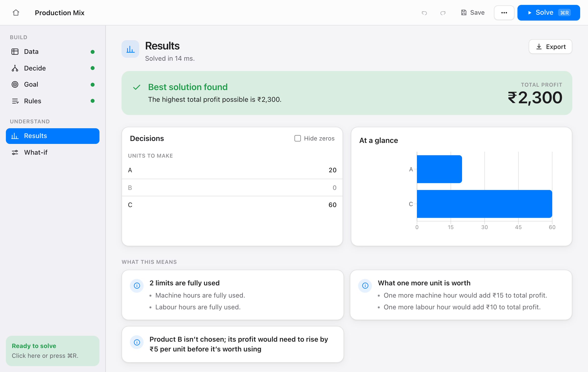Viewport: 588px width, 372px height.
Task: Click the green status dot next to Data
Action: coord(93,52)
